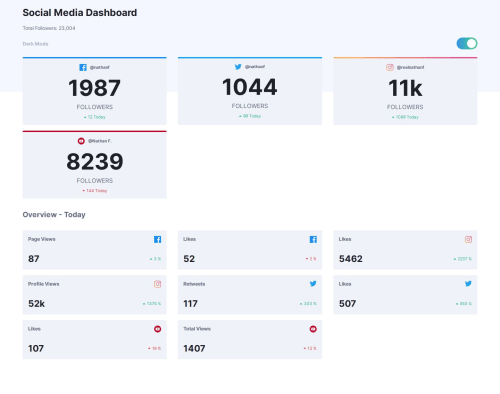Click the Total Followers: 23,004 text
Image resolution: width=500 pixels, height=394 pixels.
click(x=49, y=28)
